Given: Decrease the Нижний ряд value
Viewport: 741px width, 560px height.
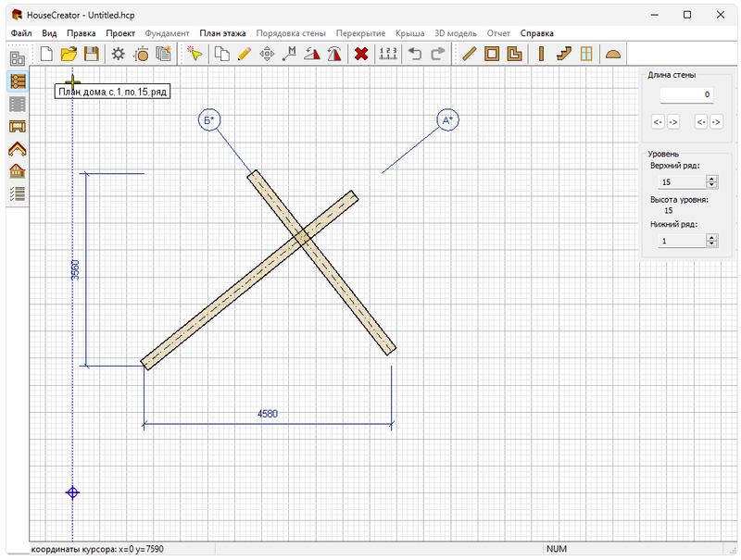Looking at the screenshot, I should click(x=711, y=244).
